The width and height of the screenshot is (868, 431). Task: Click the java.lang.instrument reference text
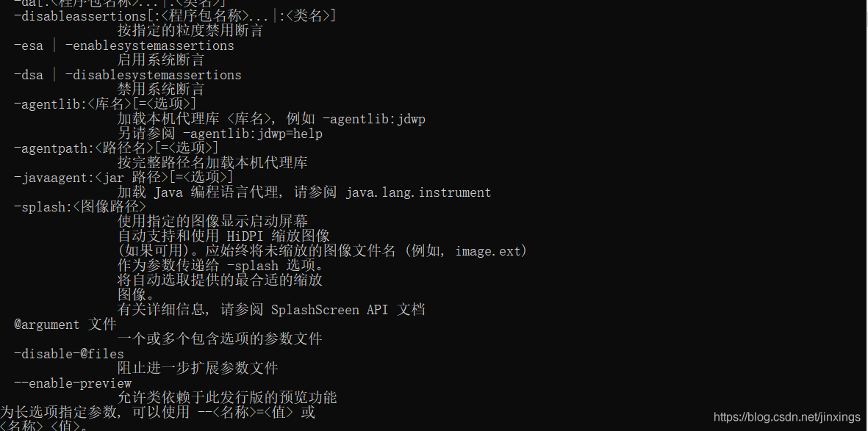pos(418,192)
